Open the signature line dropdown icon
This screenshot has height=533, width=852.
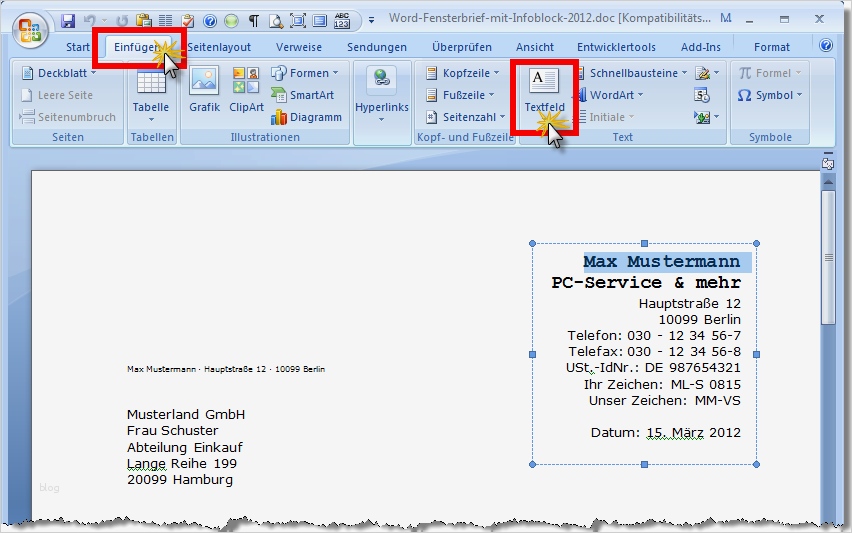click(707, 73)
